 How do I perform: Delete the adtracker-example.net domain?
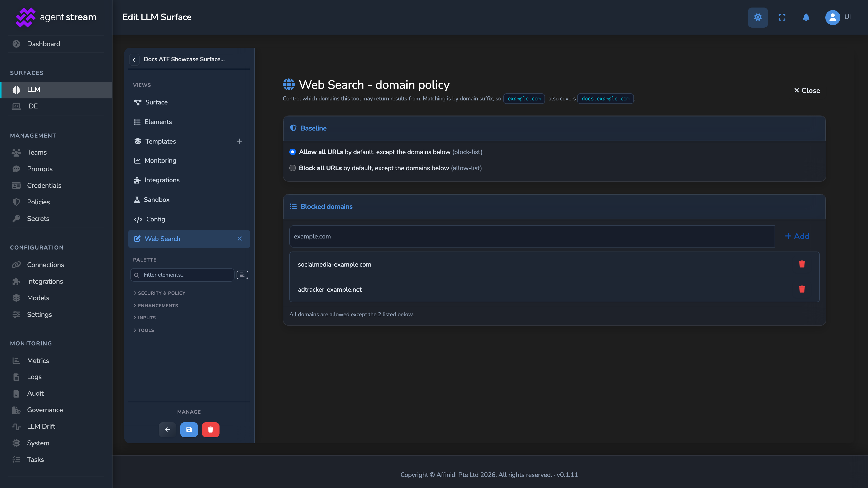click(x=802, y=289)
